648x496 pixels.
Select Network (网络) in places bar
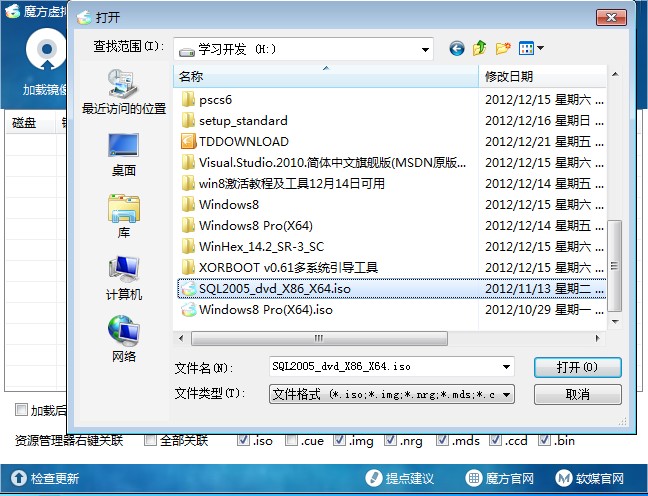pyautogui.click(x=124, y=339)
